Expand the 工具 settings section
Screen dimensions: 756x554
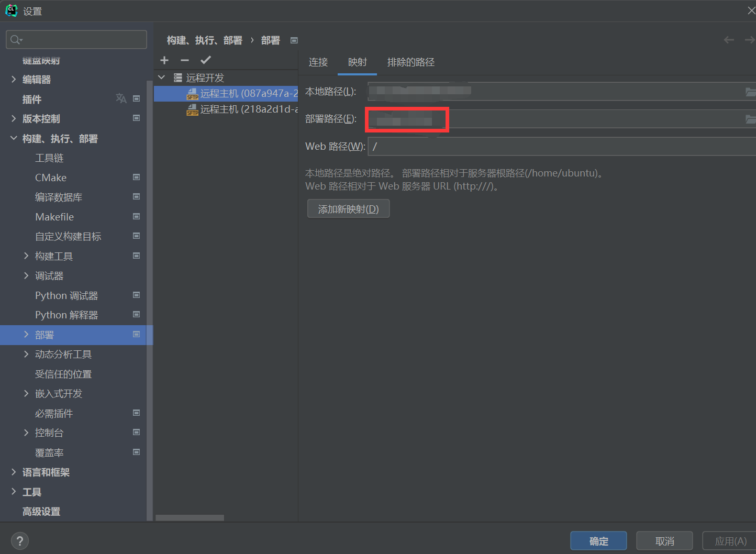coord(14,491)
